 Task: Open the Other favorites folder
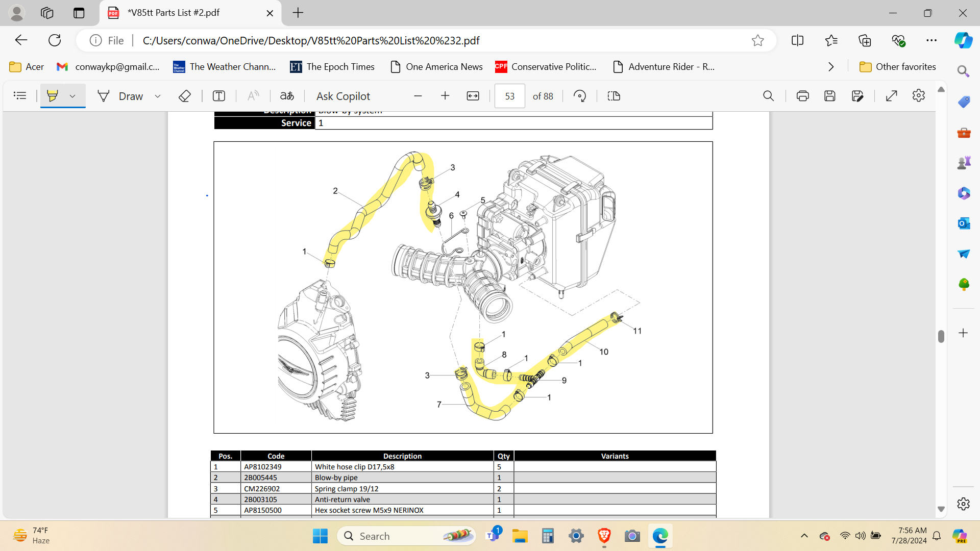[898, 67]
